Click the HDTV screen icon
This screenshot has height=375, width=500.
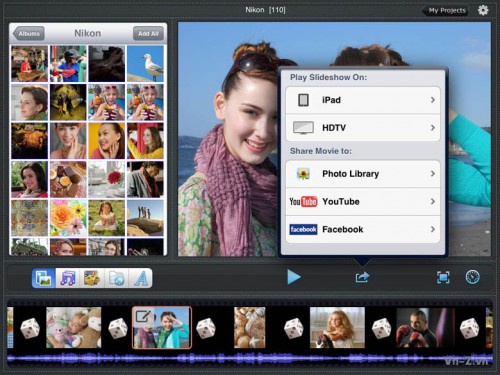click(303, 128)
